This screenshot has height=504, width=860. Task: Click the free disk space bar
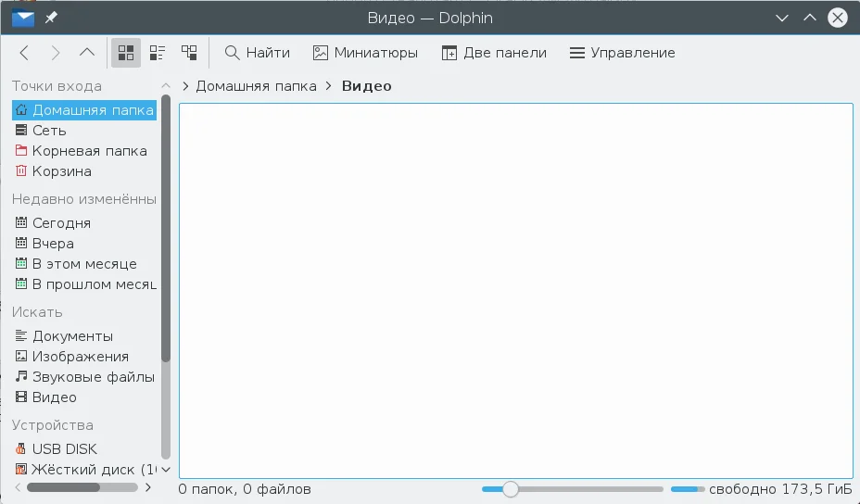point(688,488)
